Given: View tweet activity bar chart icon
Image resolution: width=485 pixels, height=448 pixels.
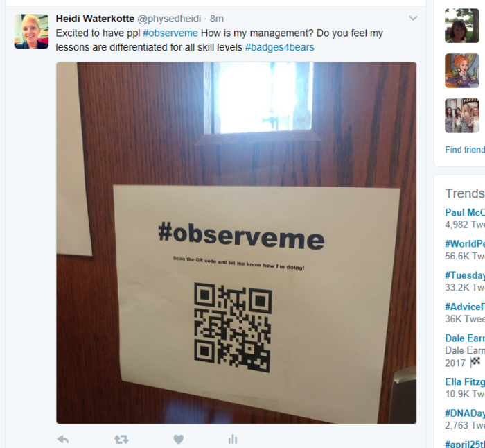Looking at the screenshot, I should coord(233,439).
